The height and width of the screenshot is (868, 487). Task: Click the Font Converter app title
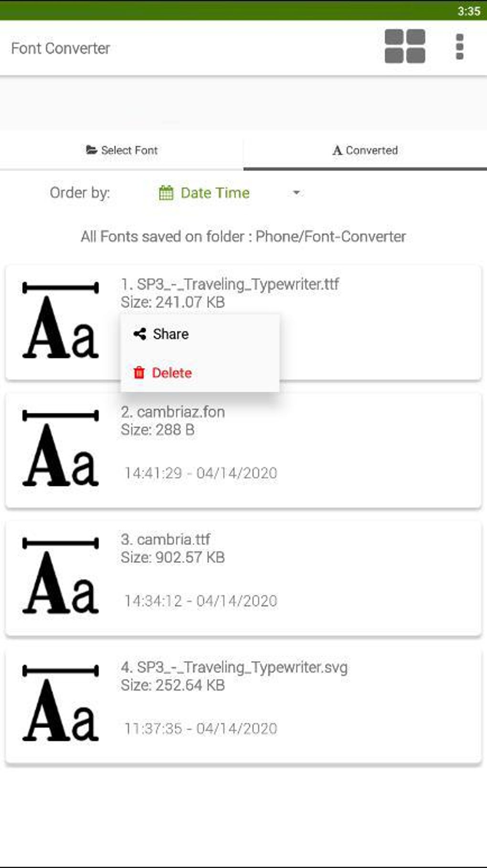click(x=61, y=48)
